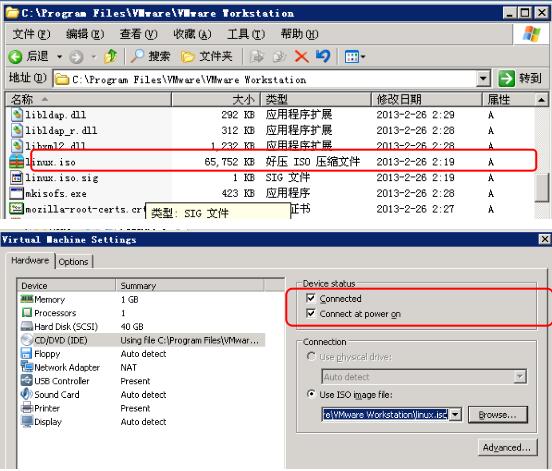The height and width of the screenshot is (471, 552).
Task: Select the Use physical drive radio button
Action: 311,356
